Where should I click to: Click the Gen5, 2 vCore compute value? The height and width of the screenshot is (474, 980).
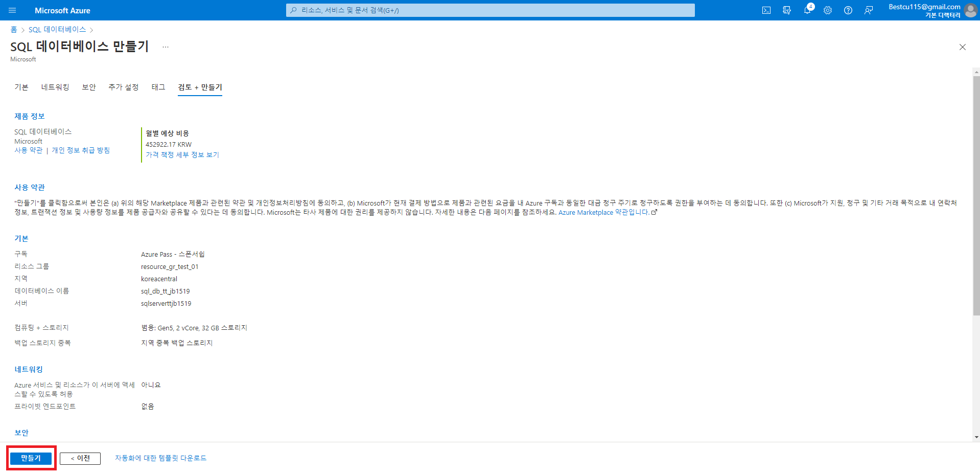point(194,328)
